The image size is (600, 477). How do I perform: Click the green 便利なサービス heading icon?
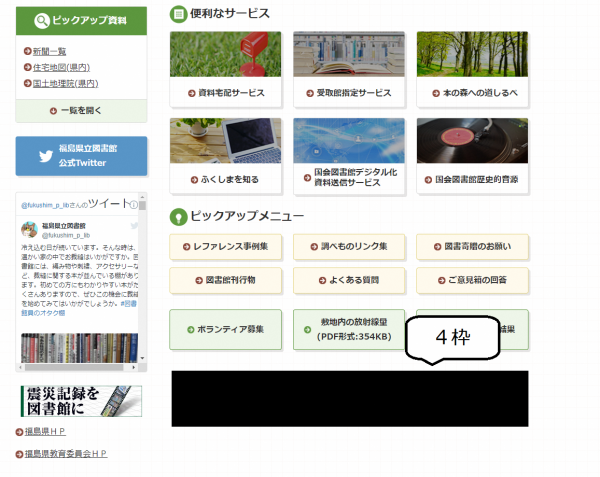coord(178,14)
